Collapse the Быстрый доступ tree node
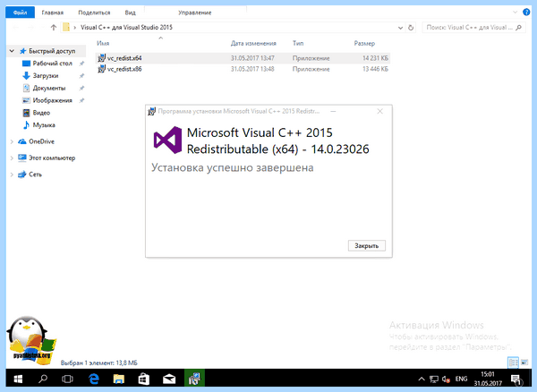 (x=12, y=51)
